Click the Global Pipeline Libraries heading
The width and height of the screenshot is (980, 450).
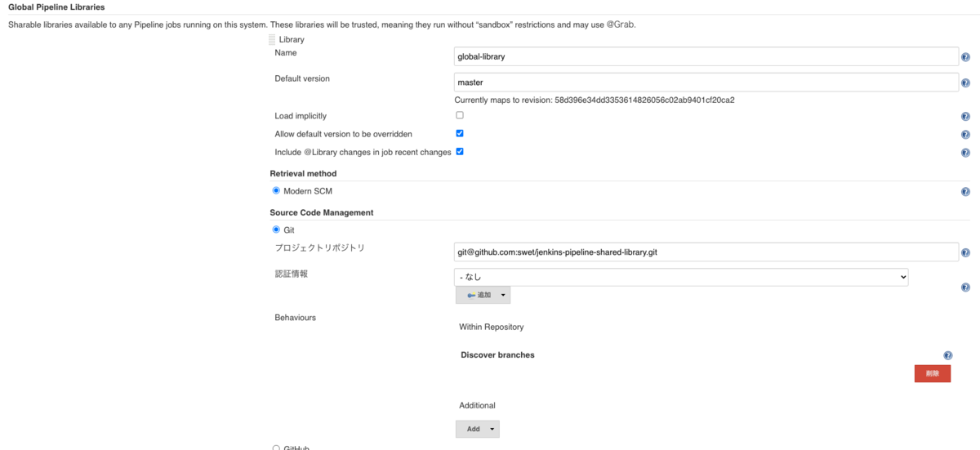[56, 7]
